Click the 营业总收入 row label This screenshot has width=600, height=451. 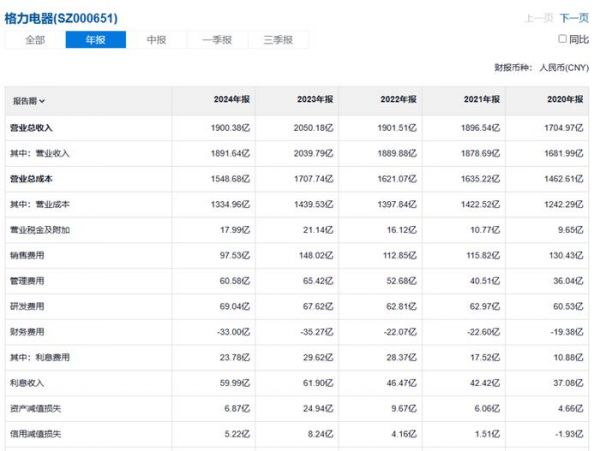pos(31,129)
